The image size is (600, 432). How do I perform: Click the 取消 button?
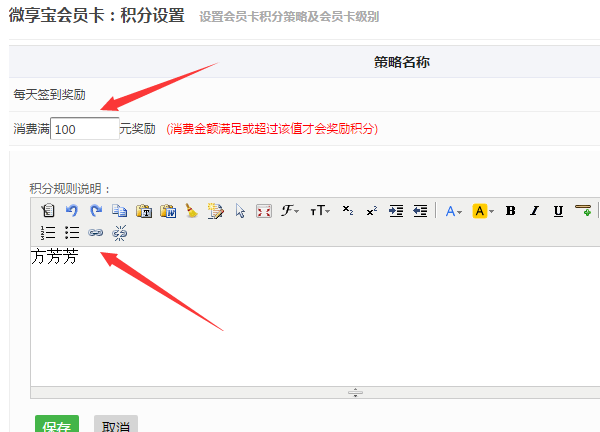coord(116,424)
